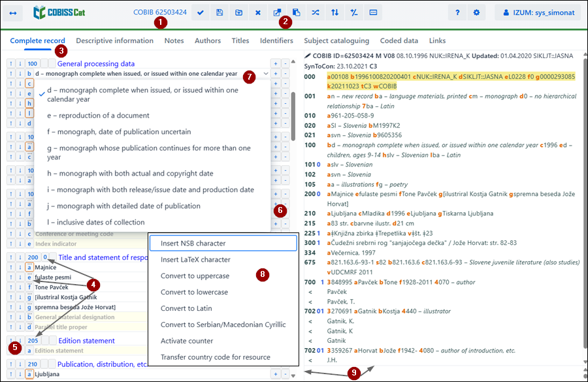Click the rectangular card icon in the toolbar
The height and width of the screenshot is (382, 588).
coord(373,13)
